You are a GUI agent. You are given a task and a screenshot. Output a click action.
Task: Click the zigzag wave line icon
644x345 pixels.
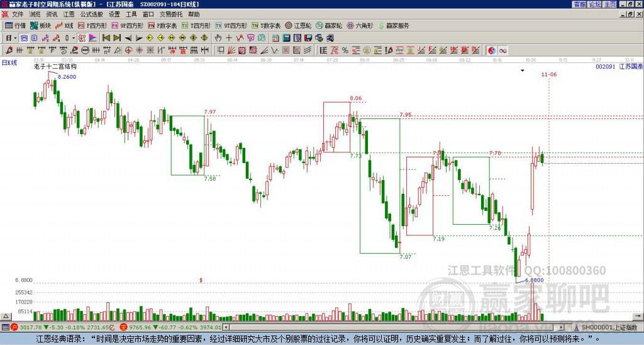[x=274, y=50]
